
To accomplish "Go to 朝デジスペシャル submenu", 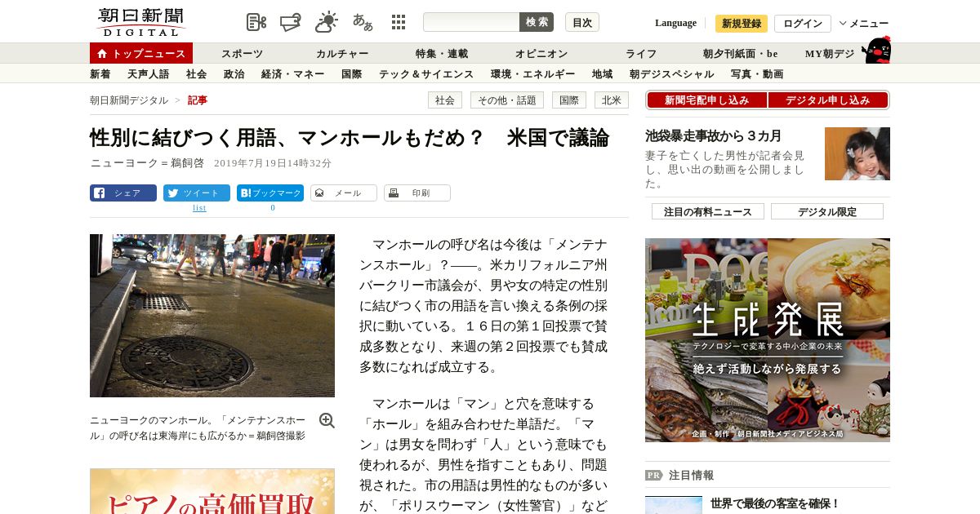I will coord(672,74).
